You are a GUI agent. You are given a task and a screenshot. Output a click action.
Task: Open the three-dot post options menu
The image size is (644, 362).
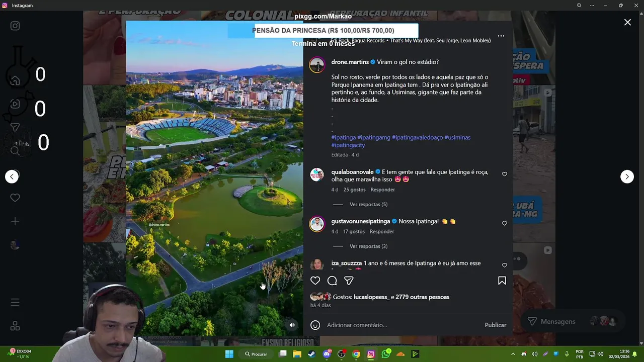[501, 36]
